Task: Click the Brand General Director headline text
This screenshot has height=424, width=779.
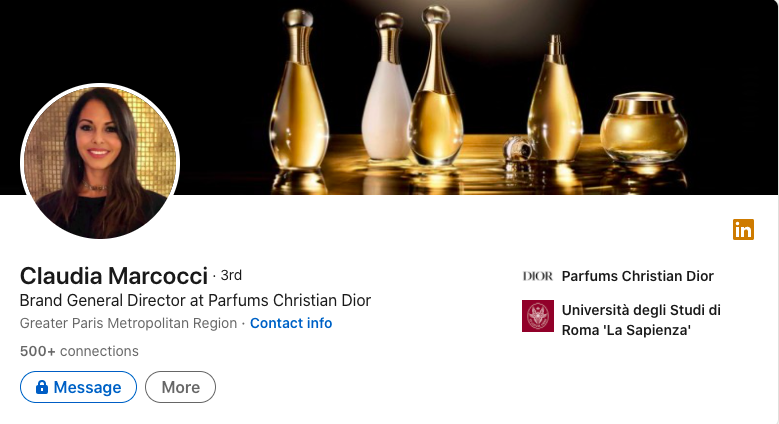Action: [195, 300]
